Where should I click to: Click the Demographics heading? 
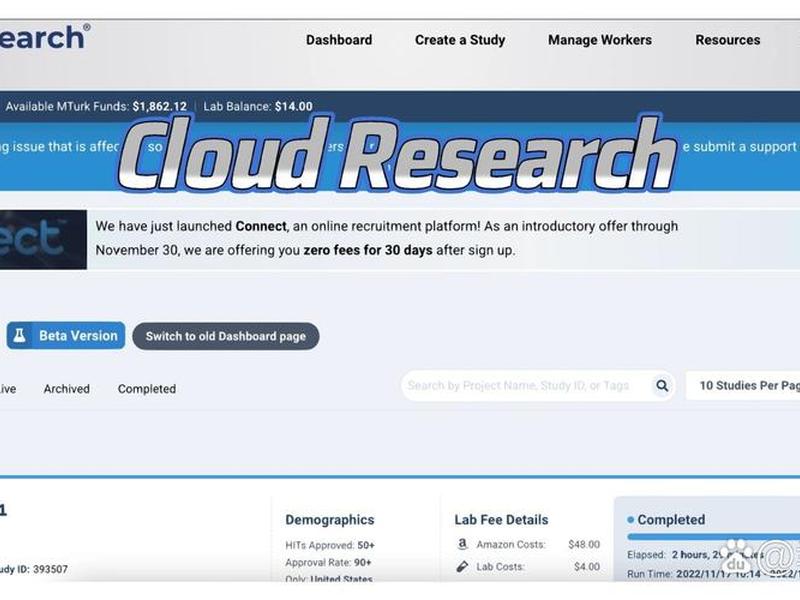click(x=330, y=520)
